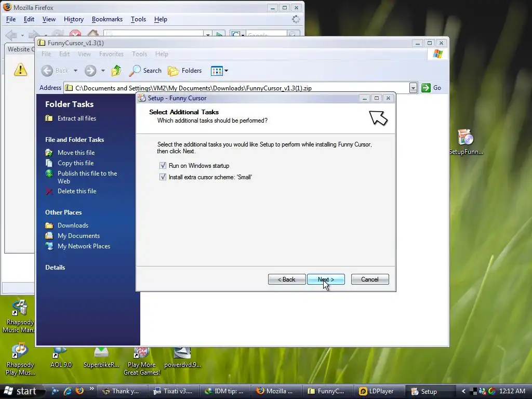Select Rhapsody Music Manager desktop icon
This screenshot has height=399, width=532.
coord(19,316)
